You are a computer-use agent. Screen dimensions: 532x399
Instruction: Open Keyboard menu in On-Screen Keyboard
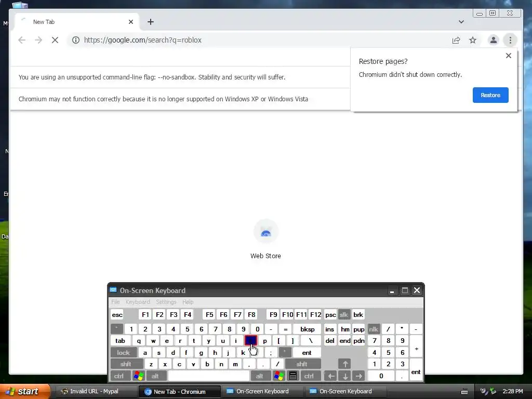(x=138, y=302)
